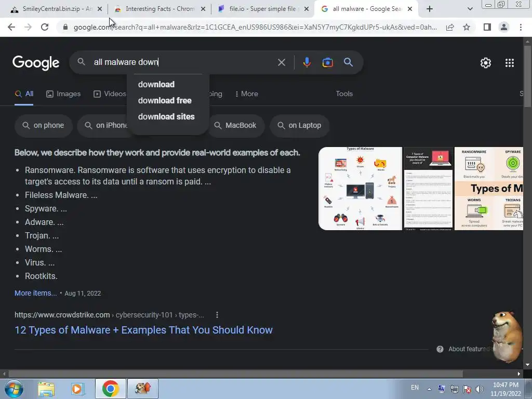Open the Ransomware Spyware infographic thumbnail
532x399 pixels.
(488, 189)
